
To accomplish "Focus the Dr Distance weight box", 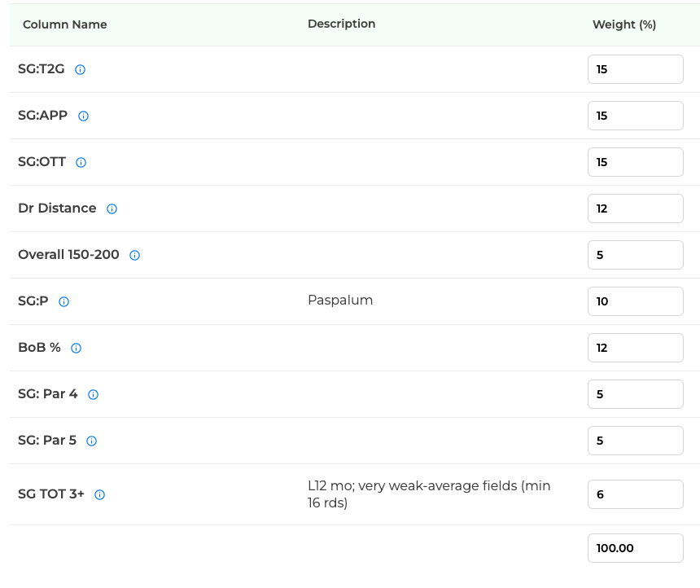I will coord(635,208).
